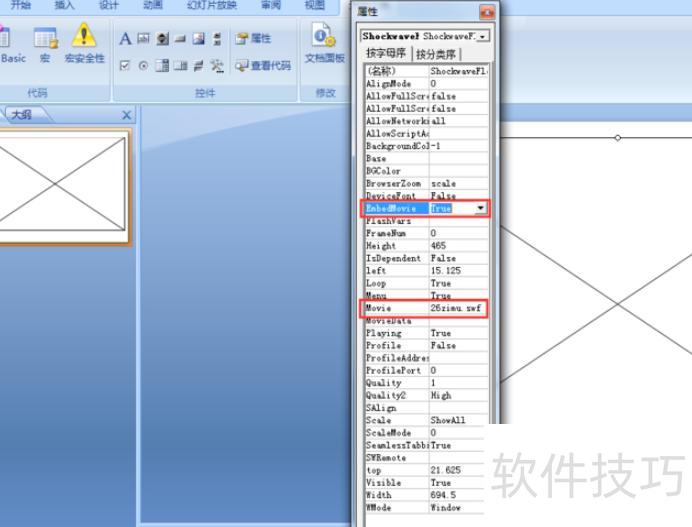Screen dimensions: 692x527
Task: Open 属性 (Properties) in the ribbon
Action: (x=253, y=39)
